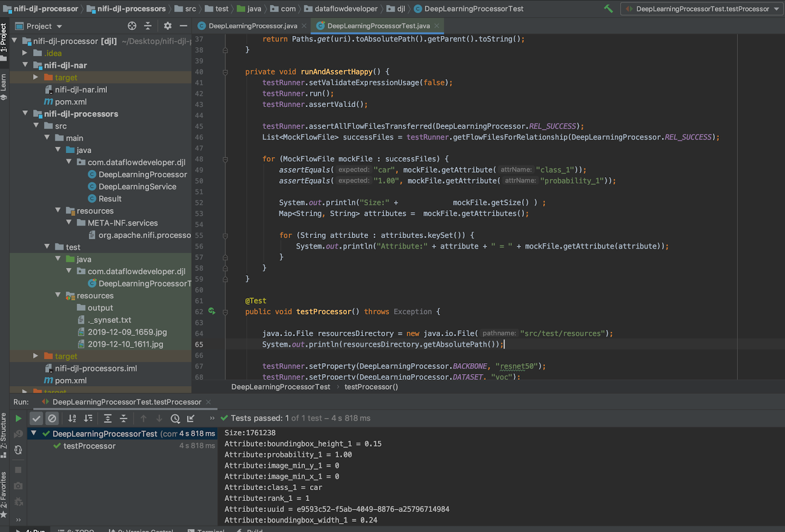Image resolution: width=785 pixels, height=532 pixels.
Task: Toggle code fold marker at line 40
Action: [x=225, y=72]
